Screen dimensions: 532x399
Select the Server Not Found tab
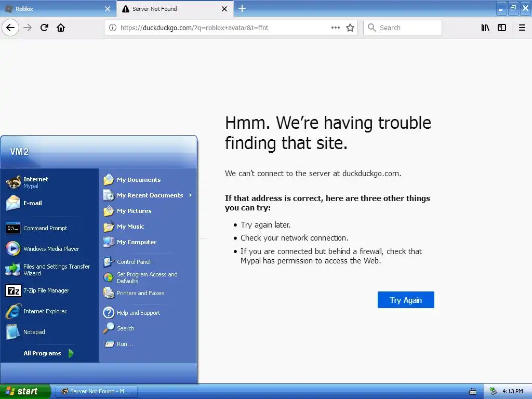(175, 9)
